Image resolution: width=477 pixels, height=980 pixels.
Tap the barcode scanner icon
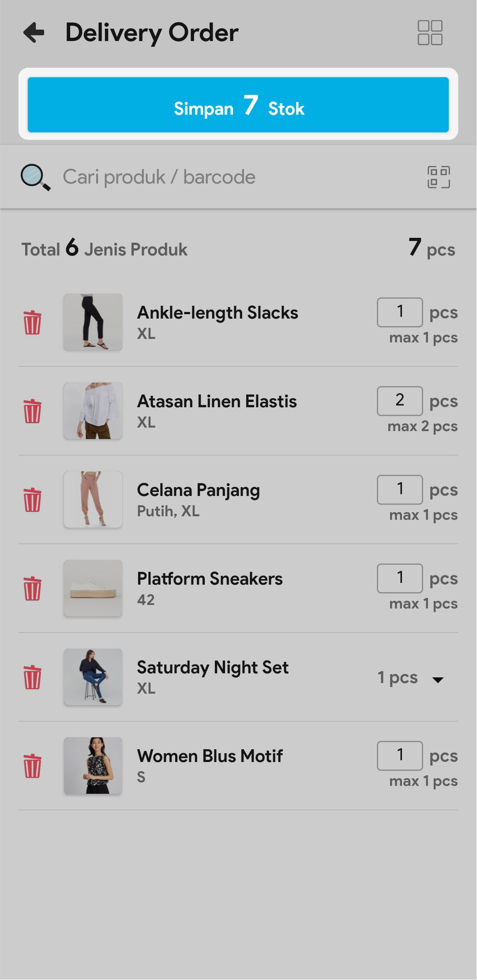pos(439,177)
